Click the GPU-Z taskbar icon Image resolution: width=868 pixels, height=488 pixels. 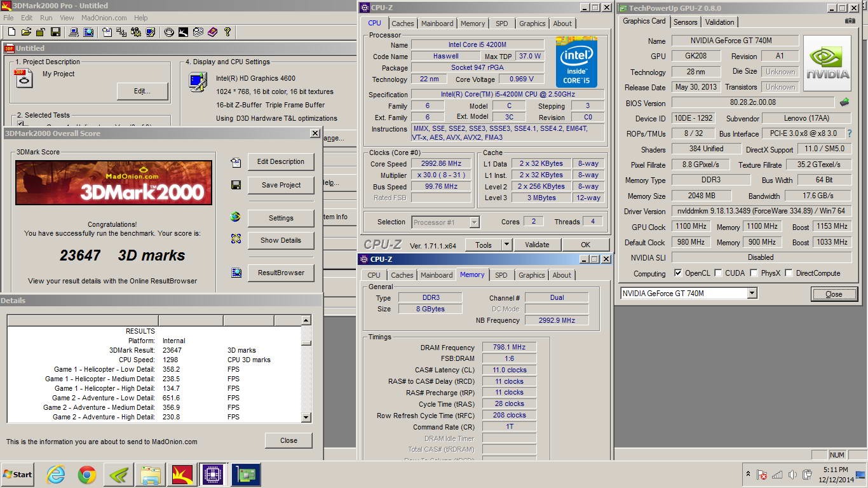point(245,475)
